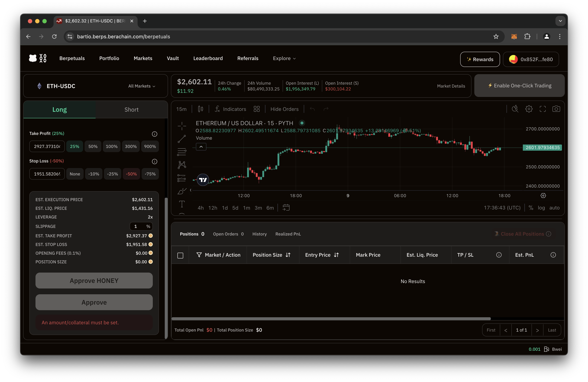Click the MetaMask fox extension icon
Viewport: 588px width, 382px height.
514,37
